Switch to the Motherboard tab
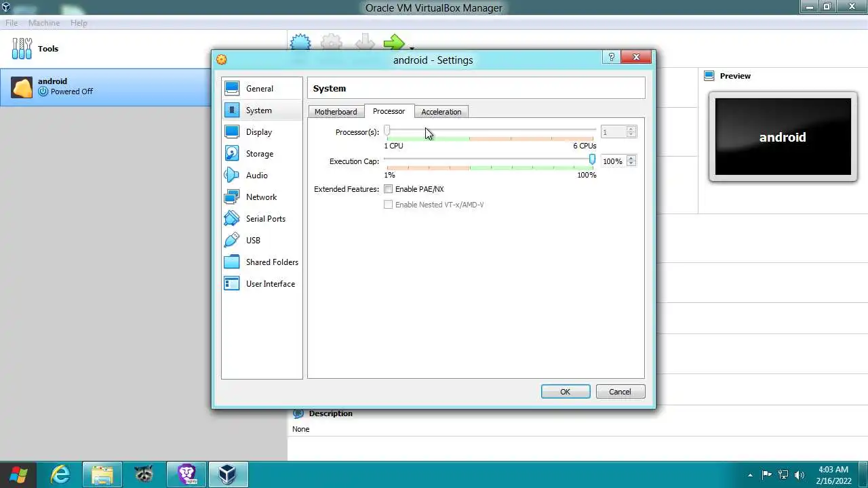This screenshot has height=488, width=868. 336,112
